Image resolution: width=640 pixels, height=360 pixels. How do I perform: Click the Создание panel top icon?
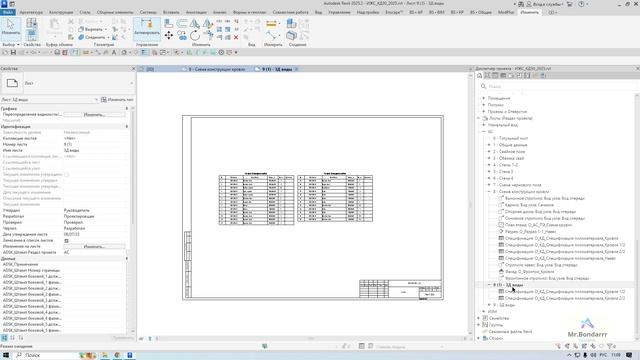[291, 23]
